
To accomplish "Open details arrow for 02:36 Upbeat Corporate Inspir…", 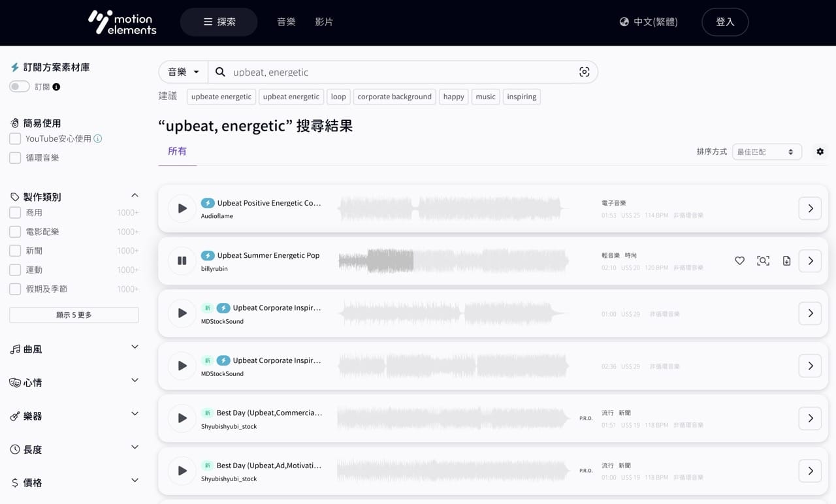I will pos(811,366).
